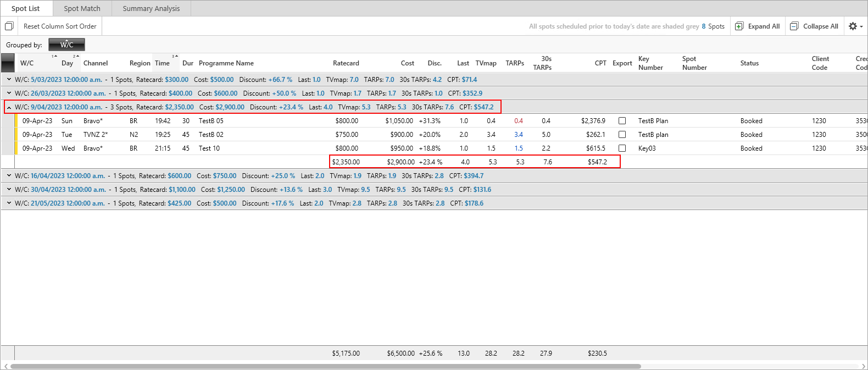Open the settings gear menu
This screenshot has height=370, width=868.
point(853,26)
